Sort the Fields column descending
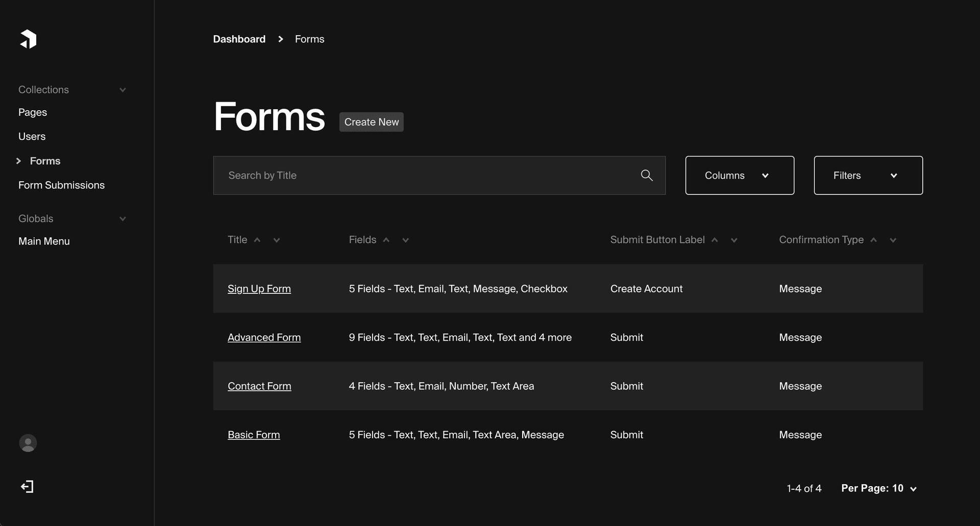This screenshot has height=526, width=980. 405,240
